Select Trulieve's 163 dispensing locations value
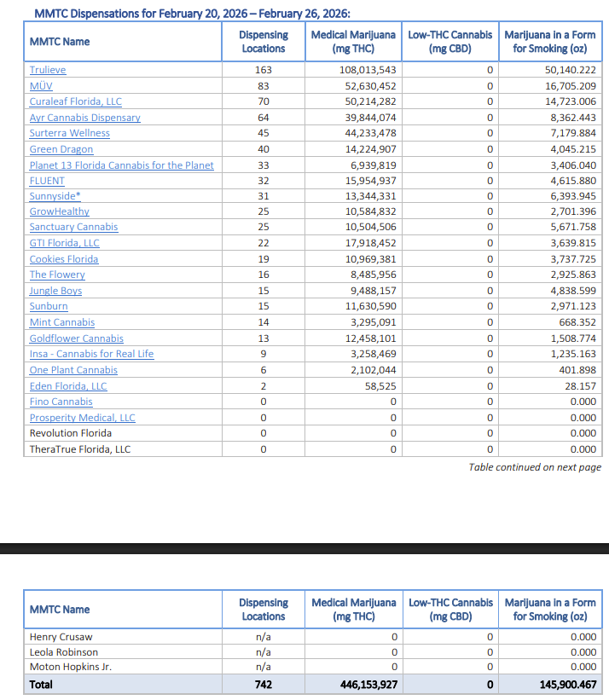The height and width of the screenshot is (700, 609). (x=264, y=70)
